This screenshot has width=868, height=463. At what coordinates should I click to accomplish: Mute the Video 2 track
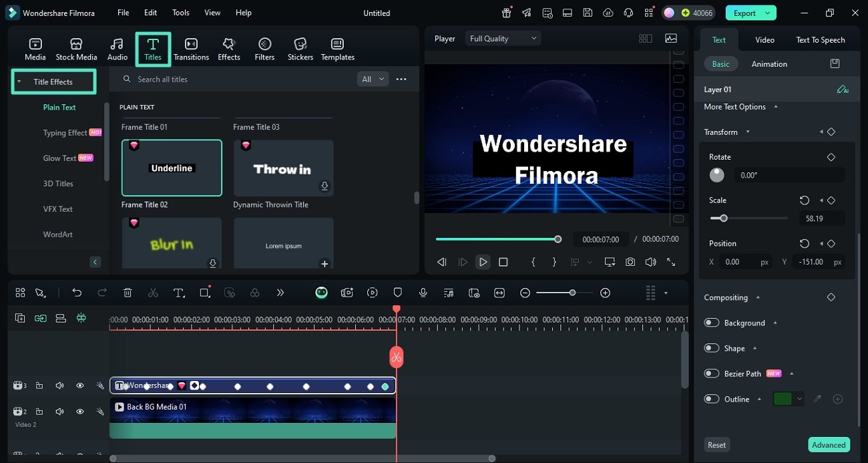pos(59,412)
